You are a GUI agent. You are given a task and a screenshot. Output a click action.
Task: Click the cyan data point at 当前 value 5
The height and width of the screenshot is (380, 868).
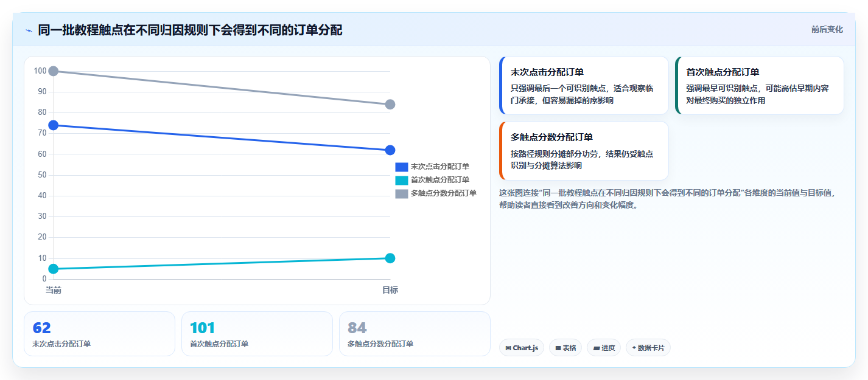click(54, 269)
